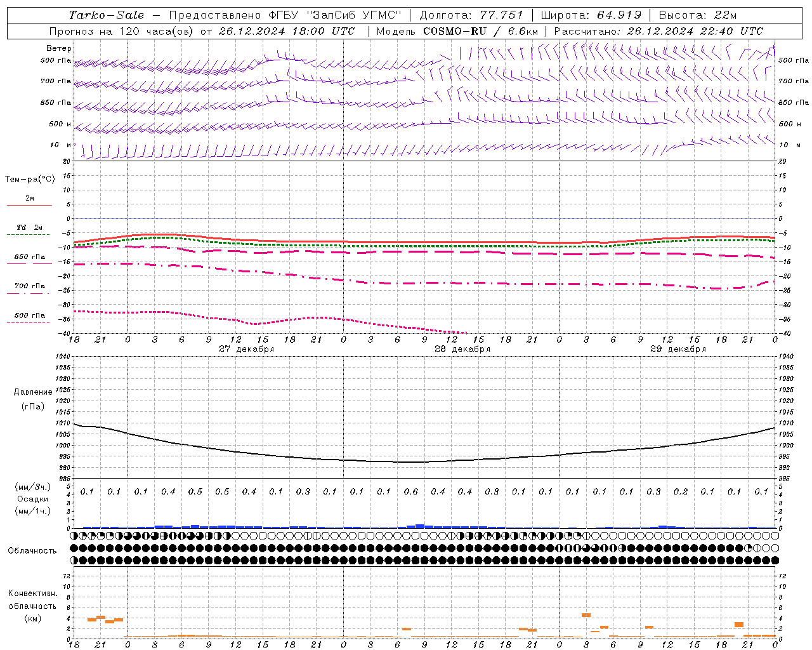Click the 700 гПа temperature legend line sample

(x=28, y=293)
